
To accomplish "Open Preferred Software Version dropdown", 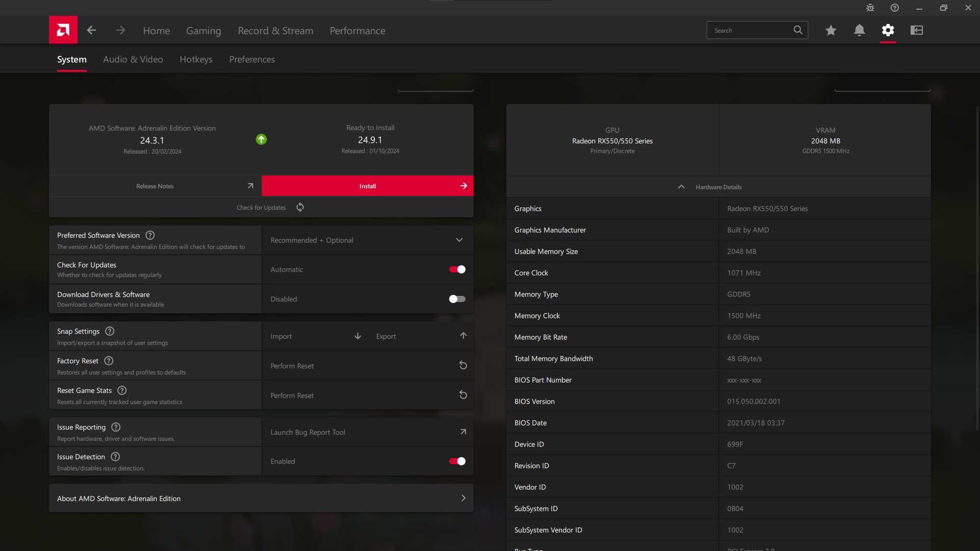I will tap(367, 240).
